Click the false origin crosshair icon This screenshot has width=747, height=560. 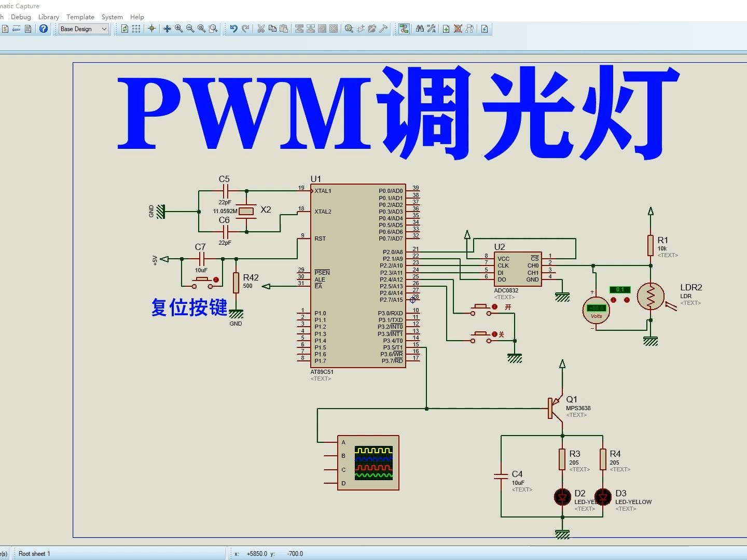(x=151, y=29)
